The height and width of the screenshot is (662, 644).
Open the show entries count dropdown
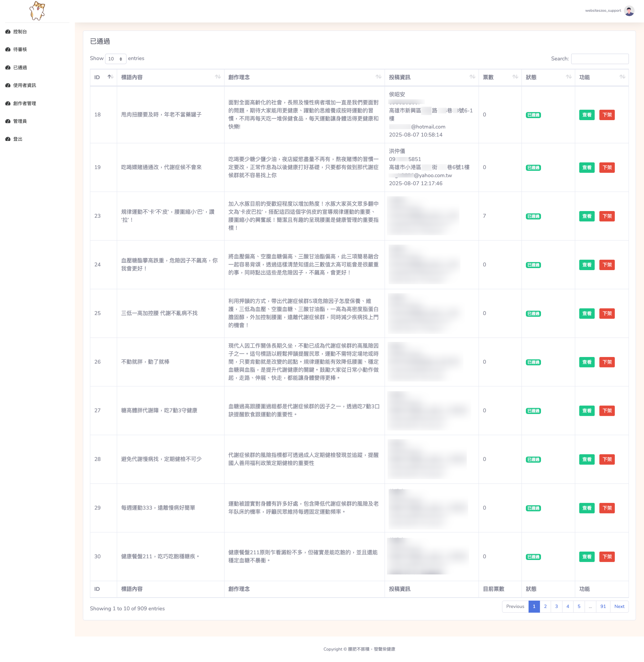(115, 59)
